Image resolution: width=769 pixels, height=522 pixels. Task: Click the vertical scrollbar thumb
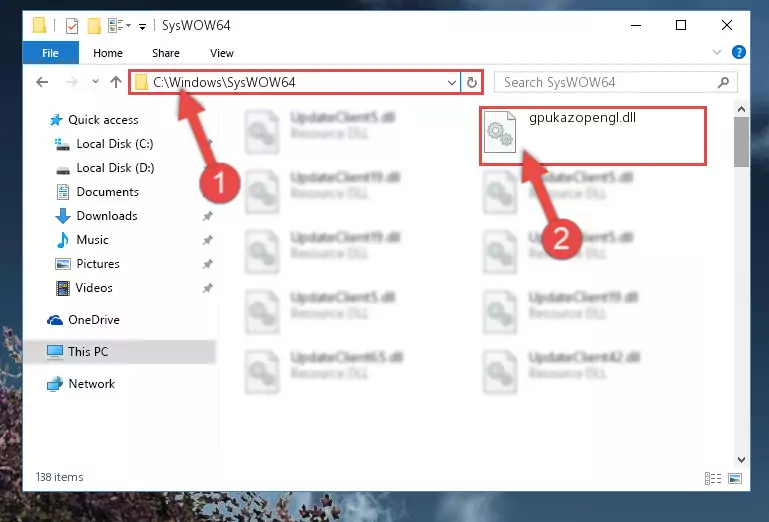click(741, 142)
